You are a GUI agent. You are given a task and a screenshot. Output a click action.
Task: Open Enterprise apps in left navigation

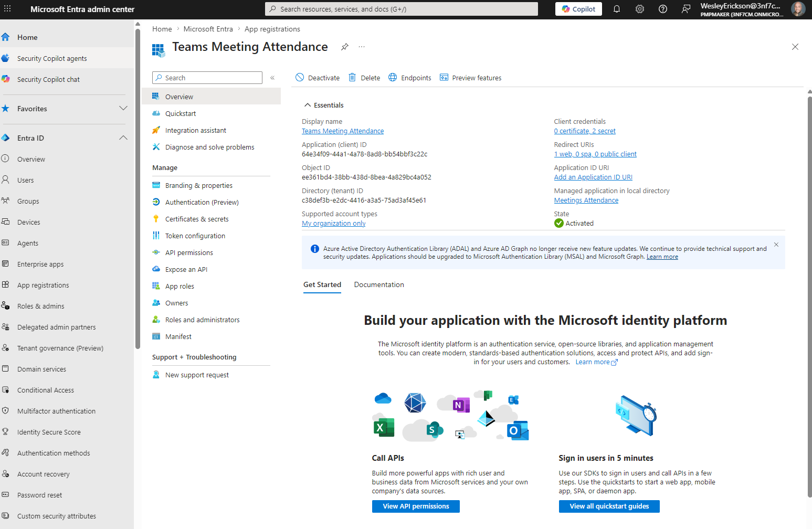tap(67, 264)
